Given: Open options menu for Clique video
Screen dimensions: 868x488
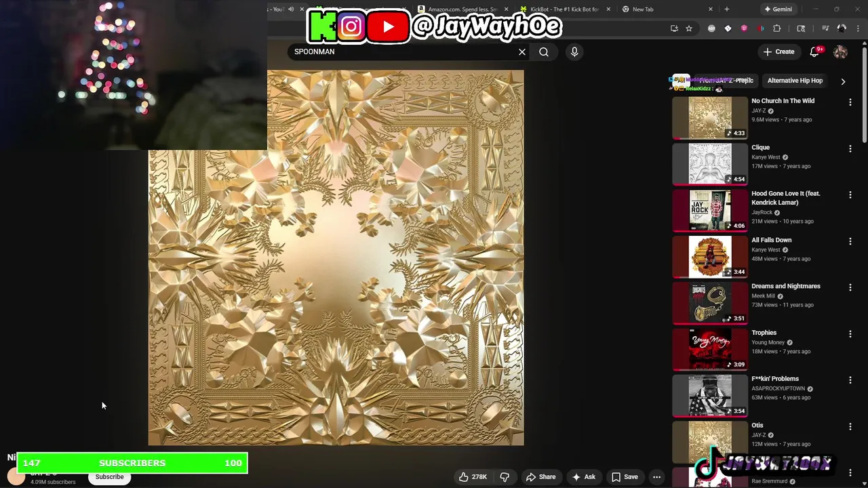Looking at the screenshot, I should pyautogui.click(x=850, y=148).
